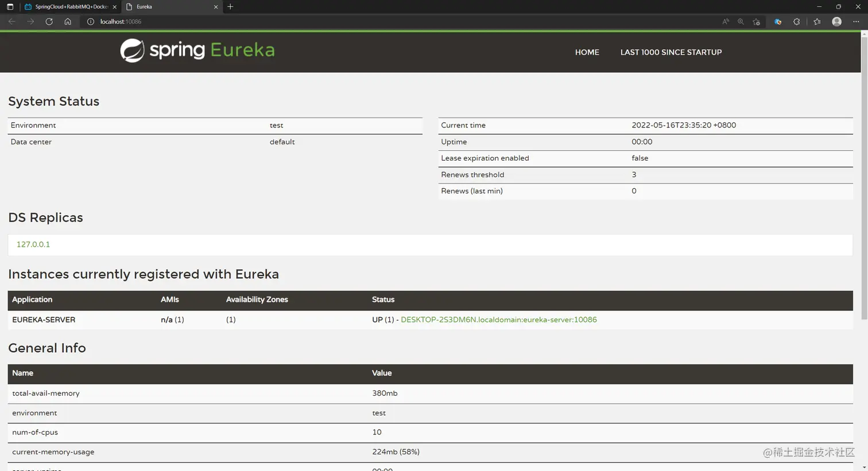868x471 pixels.
Task: Click the System Status heading
Action: [54, 102]
